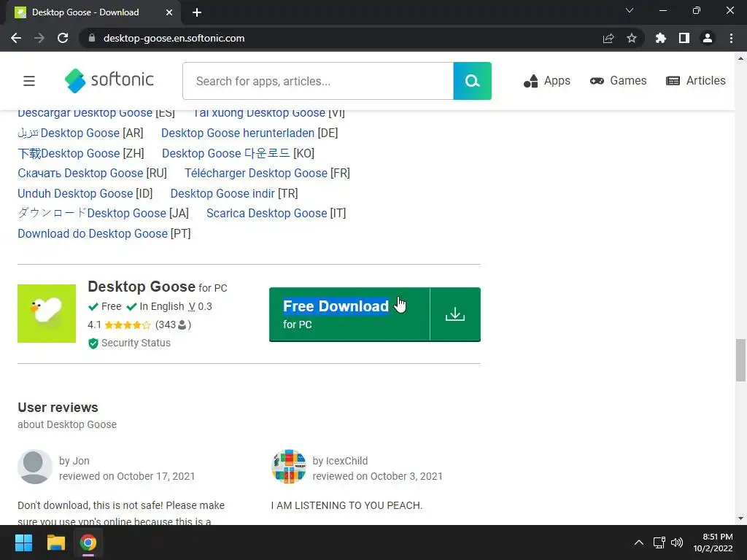747x560 pixels.
Task: Reload the current page
Action: pos(63,38)
